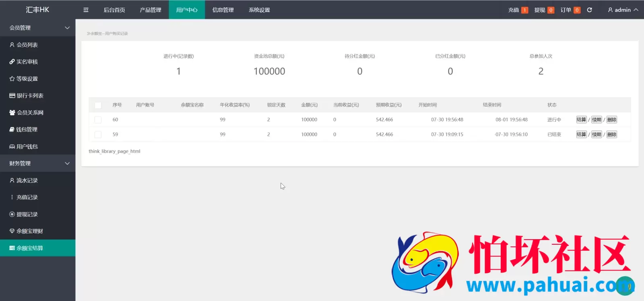Open 等级设置 via its star icon
Image resolution: width=644 pixels, height=301 pixels.
[x=12, y=79]
